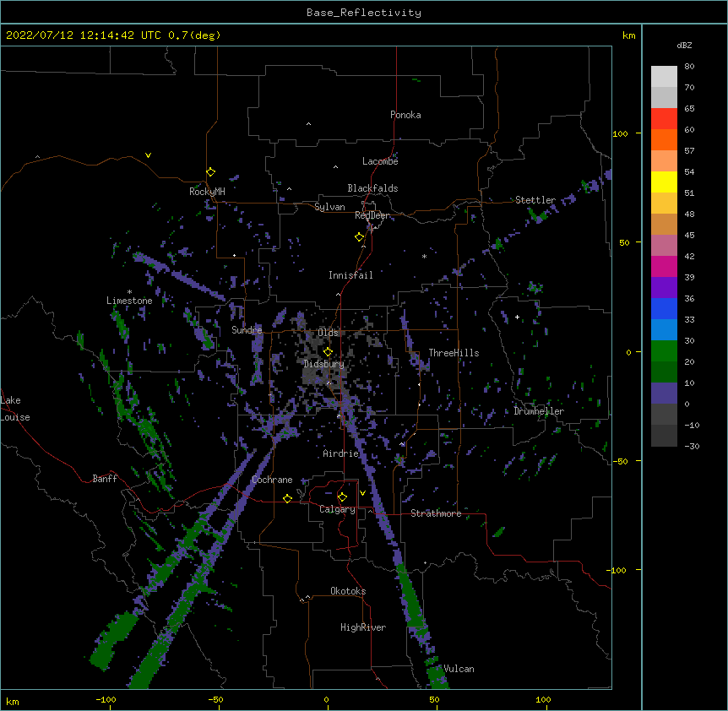The height and width of the screenshot is (711, 728).
Task: Click the Drumheller label
Action: click(539, 411)
